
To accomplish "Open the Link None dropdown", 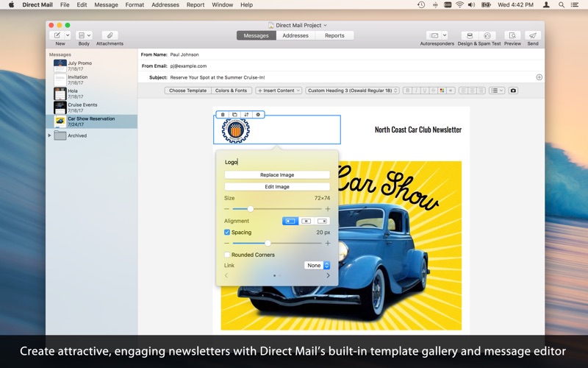I will pos(317,266).
